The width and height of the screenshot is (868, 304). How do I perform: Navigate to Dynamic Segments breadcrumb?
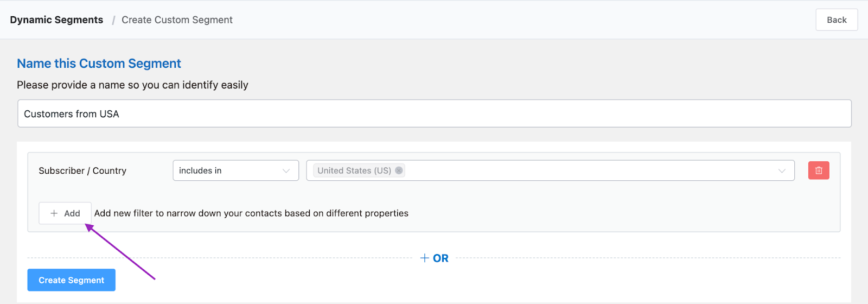coord(56,20)
